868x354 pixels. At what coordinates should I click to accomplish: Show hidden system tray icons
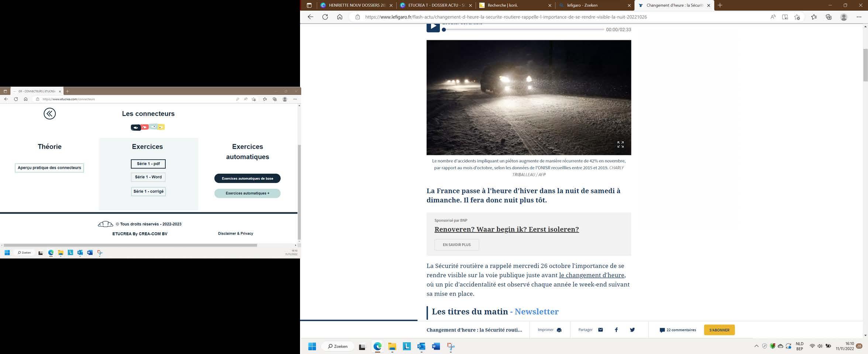pyautogui.click(x=756, y=346)
